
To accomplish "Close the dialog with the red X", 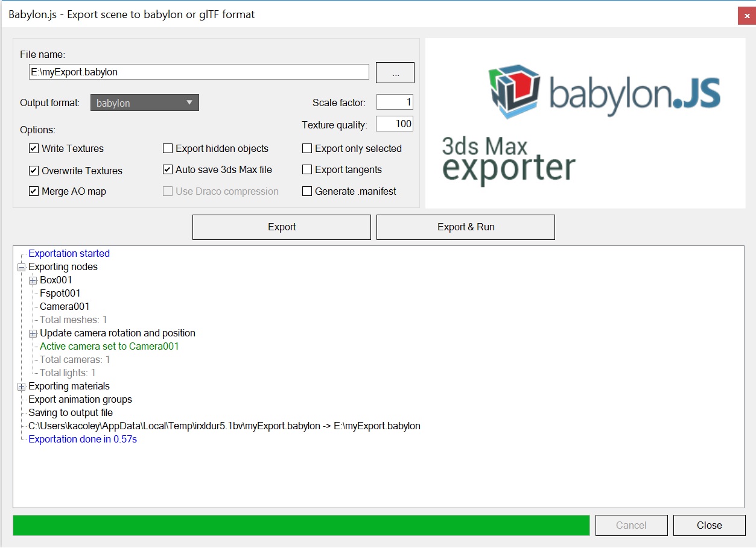I will click(746, 16).
